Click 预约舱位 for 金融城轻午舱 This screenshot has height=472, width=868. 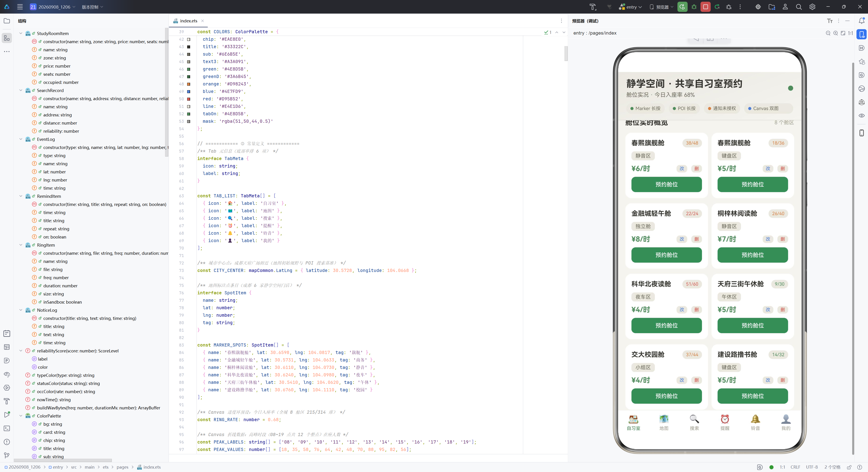coord(667,255)
